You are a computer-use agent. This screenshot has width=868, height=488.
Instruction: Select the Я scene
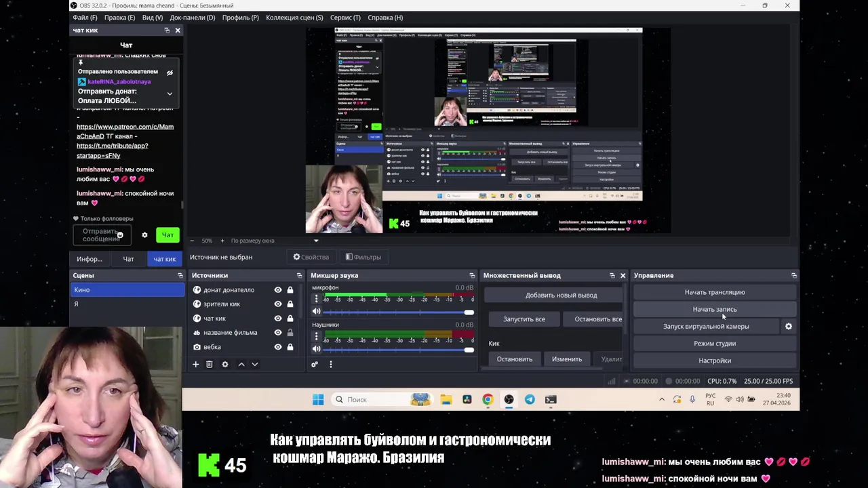tap(128, 304)
